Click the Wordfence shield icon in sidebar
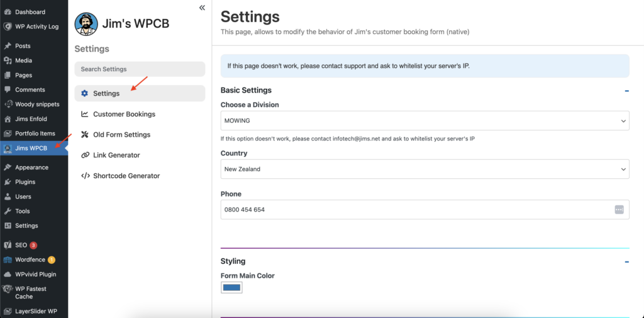644x318 pixels. (8, 259)
